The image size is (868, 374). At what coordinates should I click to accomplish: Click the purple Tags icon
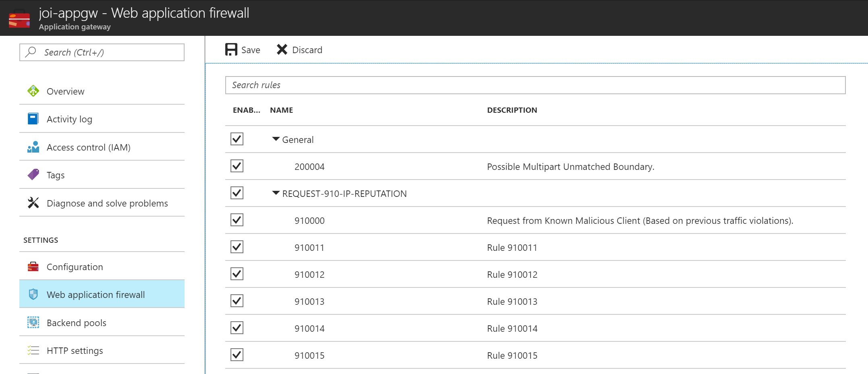[x=33, y=175]
